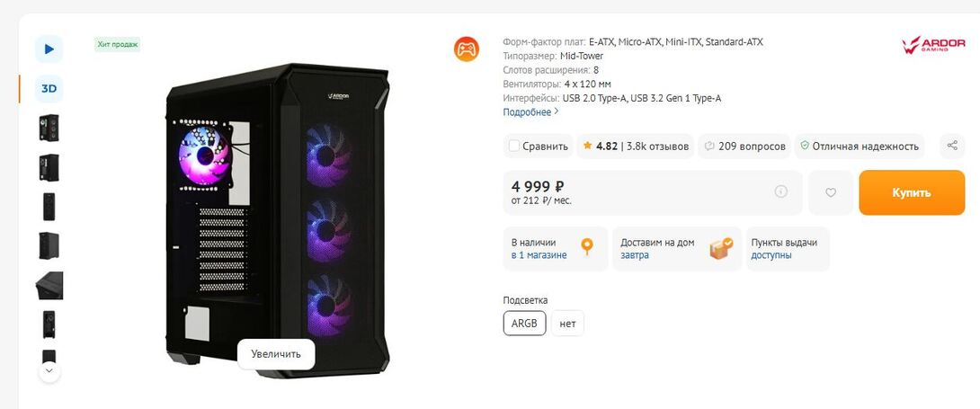Screen dimensions: 980x409
Task: Open the Пункты выдачи доступны link
Action: click(771, 255)
